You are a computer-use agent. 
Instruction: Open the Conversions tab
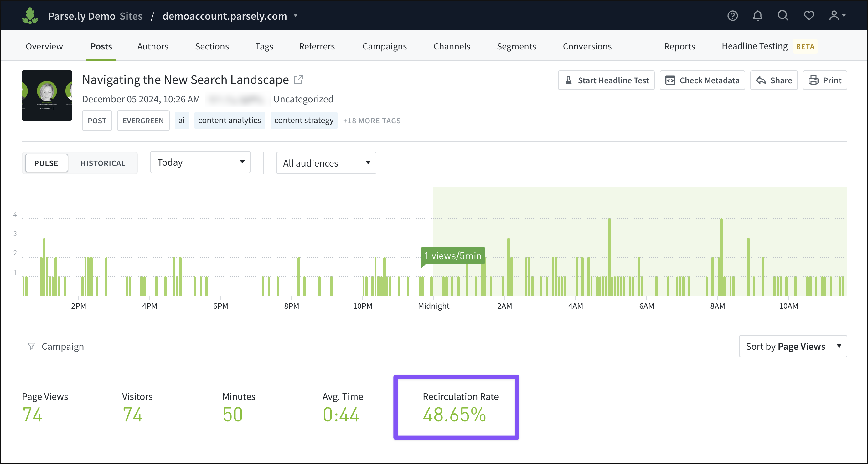(x=587, y=46)
